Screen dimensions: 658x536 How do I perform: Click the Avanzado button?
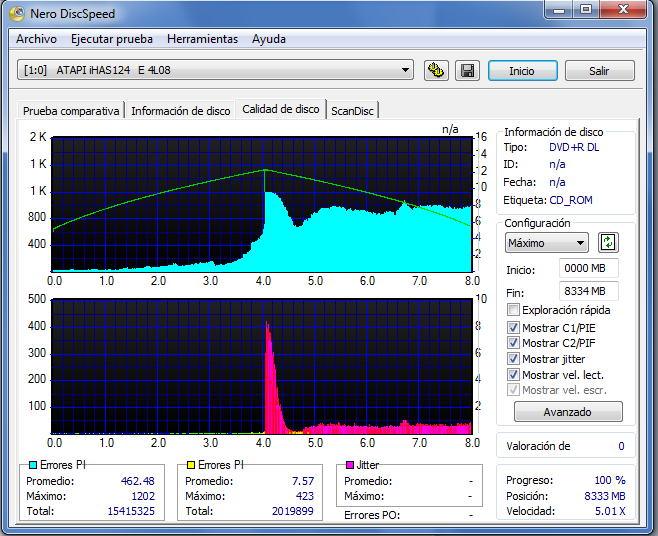pyautogui.click(x=567, y=412)
